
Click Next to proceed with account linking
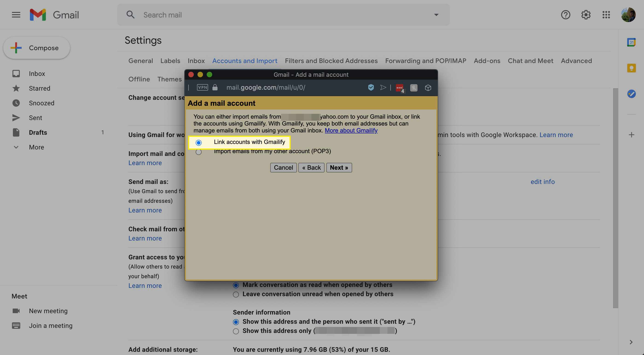point(339,167)
